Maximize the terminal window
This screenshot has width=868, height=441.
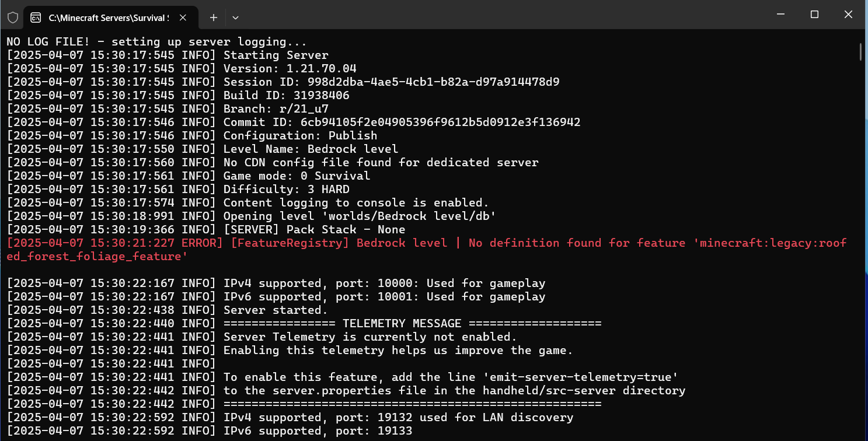814,15
